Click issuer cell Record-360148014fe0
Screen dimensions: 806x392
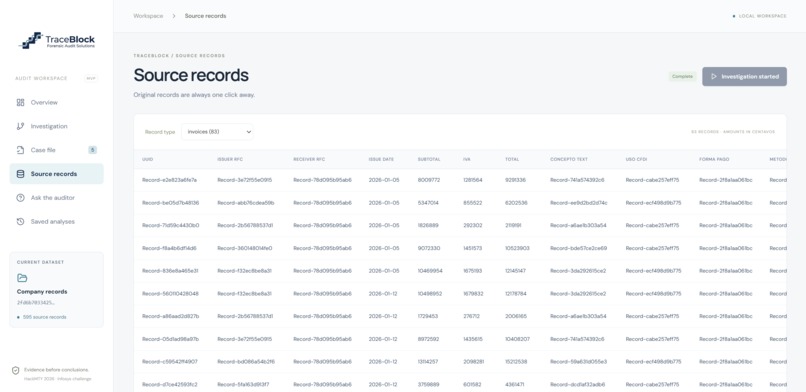(x=245, y=248)
